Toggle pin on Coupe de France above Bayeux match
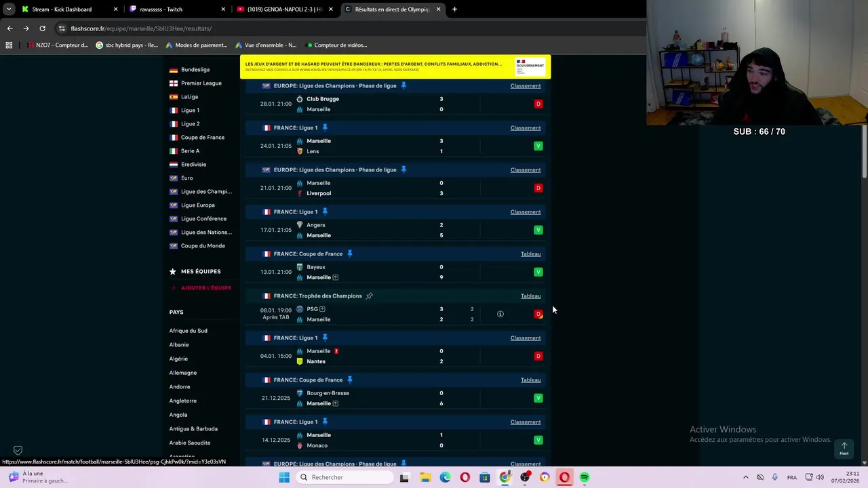 pos(350,253)
